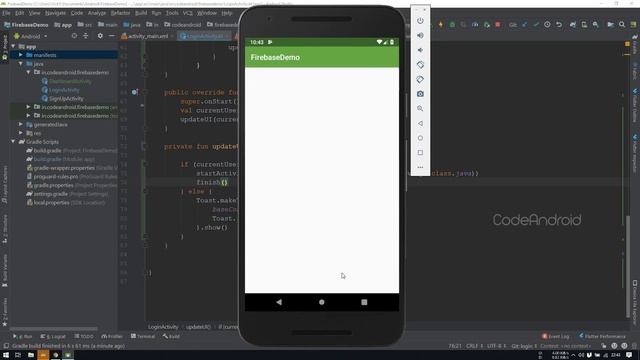
Task: Click the Revert (undo arrow) toolbar icon
Action: 559,25
